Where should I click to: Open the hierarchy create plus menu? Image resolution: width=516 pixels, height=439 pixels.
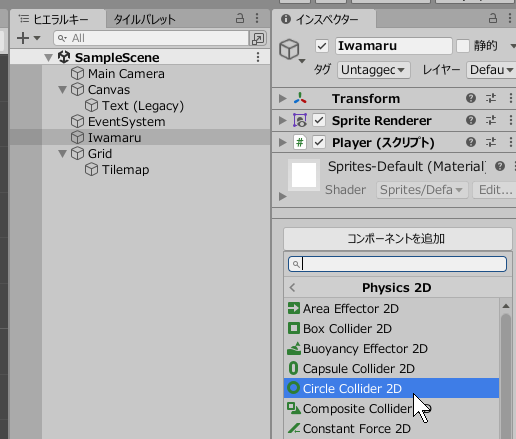pyautogui.click(x=28, y=38)
